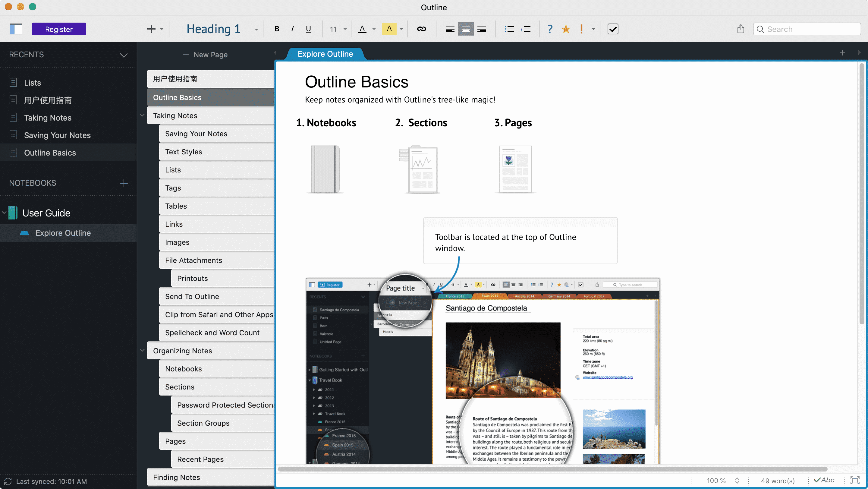
Task: Click the Underline formatting icon
Action: (x=309, y=29)
